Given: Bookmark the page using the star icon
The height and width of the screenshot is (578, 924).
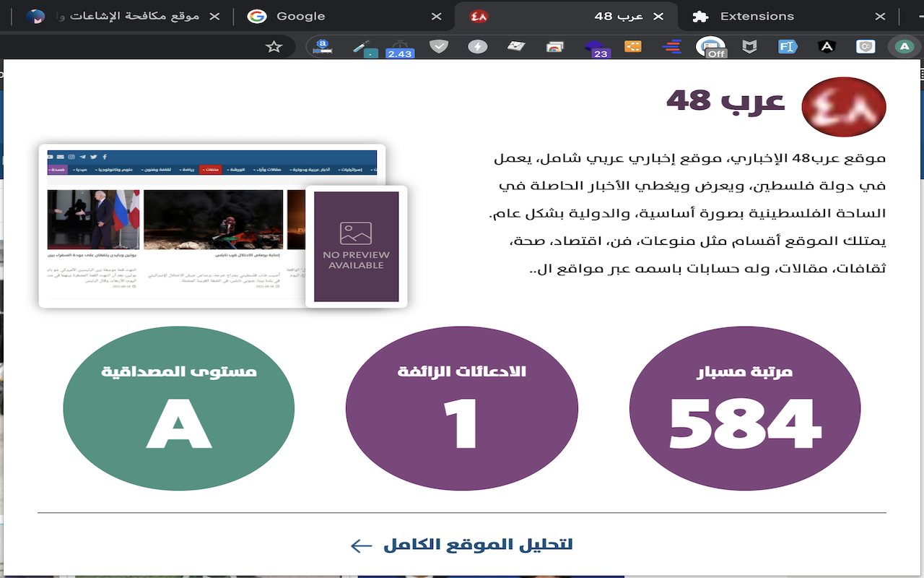Looking at the screenshot, I should [274, 46].
